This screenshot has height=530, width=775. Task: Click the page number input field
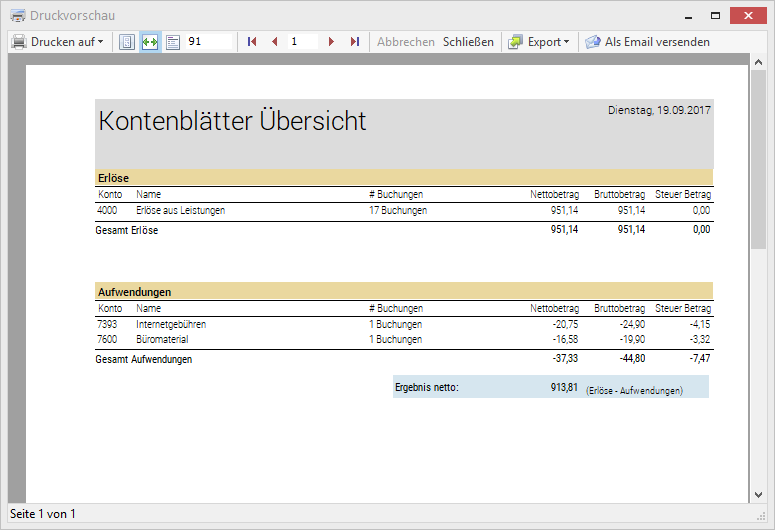(x=302, y=42)
